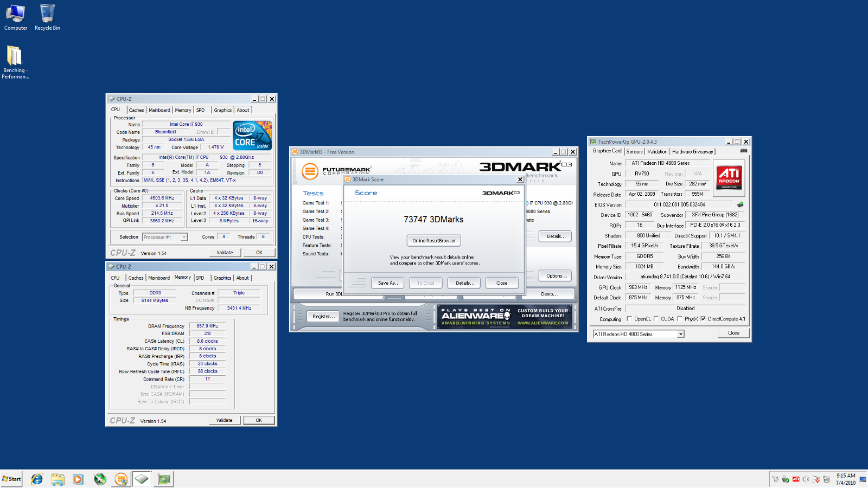Click Validate in the top CPU-Z window
This screenshot has width=868, height=488.
(x=225, y=253)
